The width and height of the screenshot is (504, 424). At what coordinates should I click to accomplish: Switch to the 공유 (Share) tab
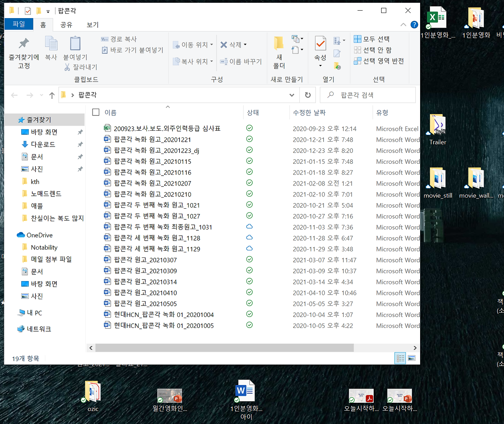click(x=66, y=24)
